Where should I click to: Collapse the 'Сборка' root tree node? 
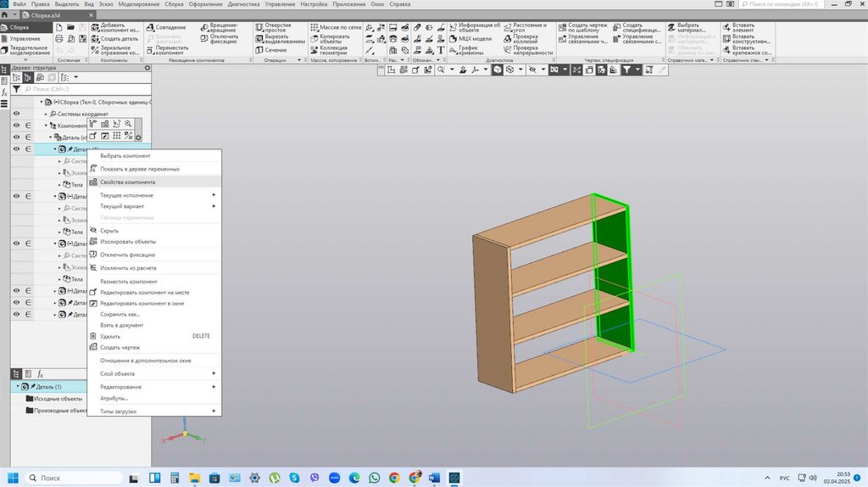click(42, 102)
